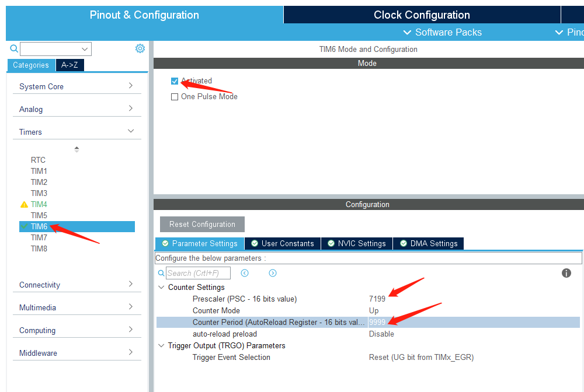The height and width of the screenshot is (392, 584).
Task: Open the User Constants tab
Action: (283, 244)
